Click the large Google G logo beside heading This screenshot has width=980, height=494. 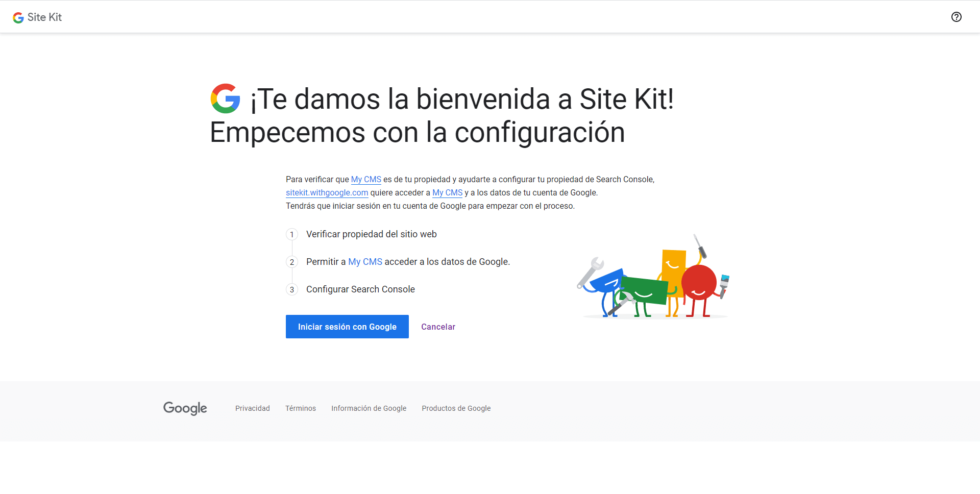[226, 98]
